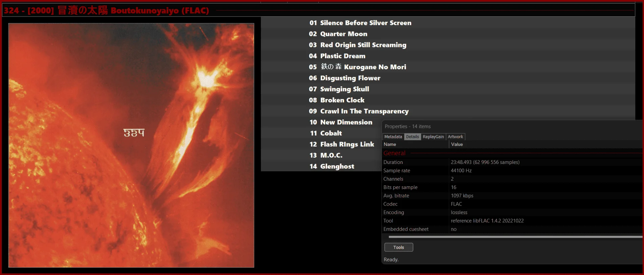Viewport: 644px width, 275px height.
Task: Select the Duration property row
Action: tap(513, 162)
